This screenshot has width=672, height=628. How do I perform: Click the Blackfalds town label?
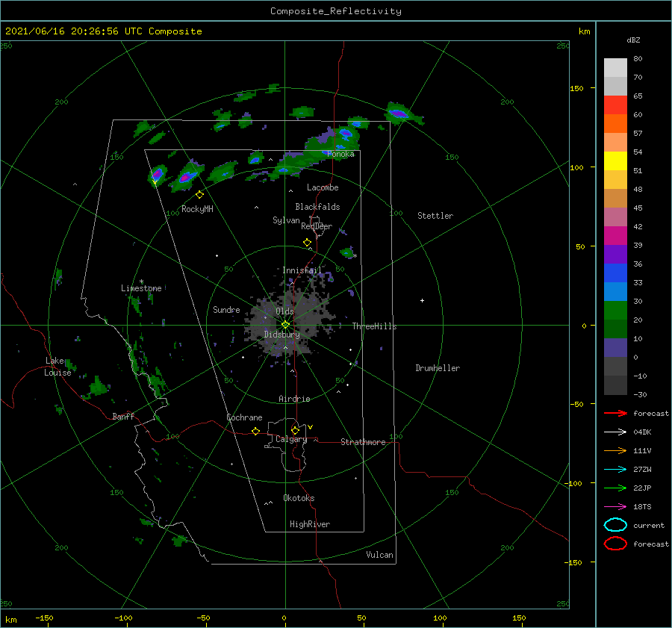pos(317,207)
